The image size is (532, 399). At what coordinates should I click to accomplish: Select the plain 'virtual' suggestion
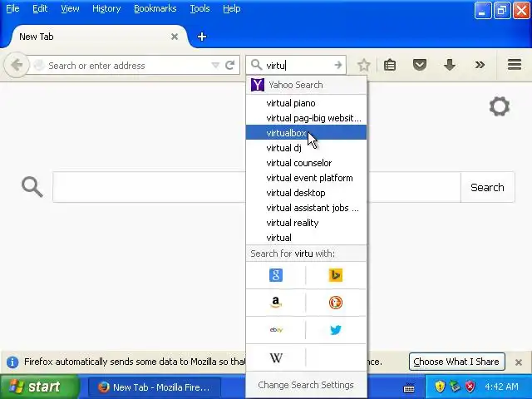(306, 238)
